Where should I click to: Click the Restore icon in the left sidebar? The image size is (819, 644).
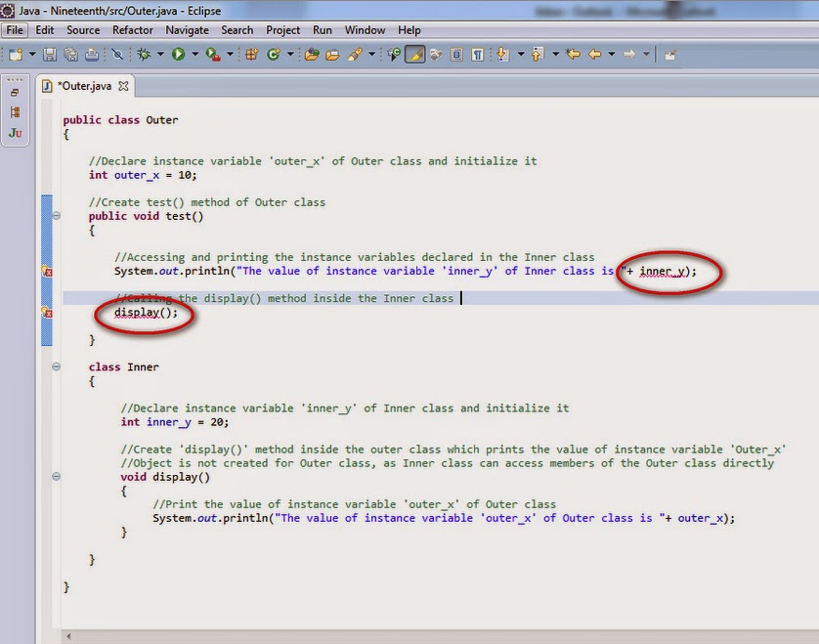15,93
